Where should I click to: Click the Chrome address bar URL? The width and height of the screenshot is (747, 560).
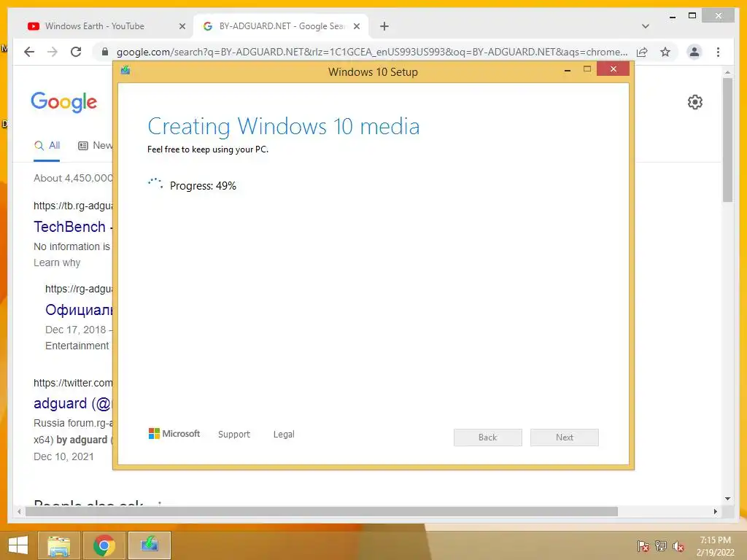[x=371, y=52]
